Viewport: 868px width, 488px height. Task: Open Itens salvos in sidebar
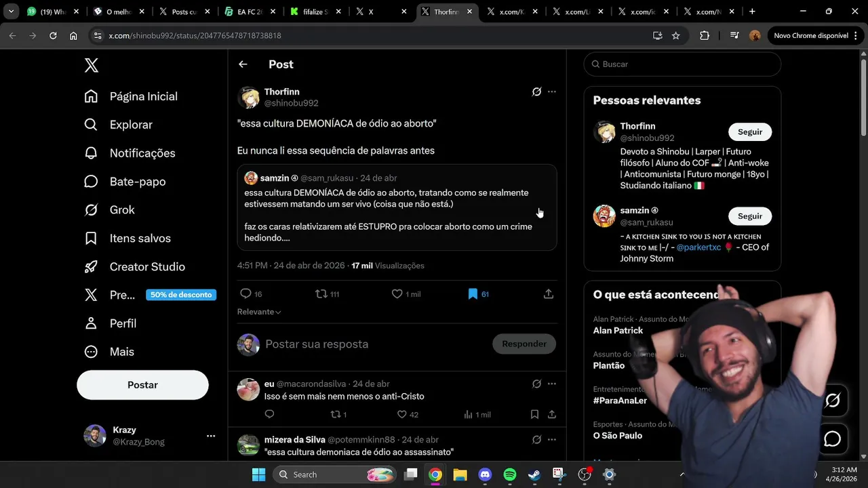127,239
